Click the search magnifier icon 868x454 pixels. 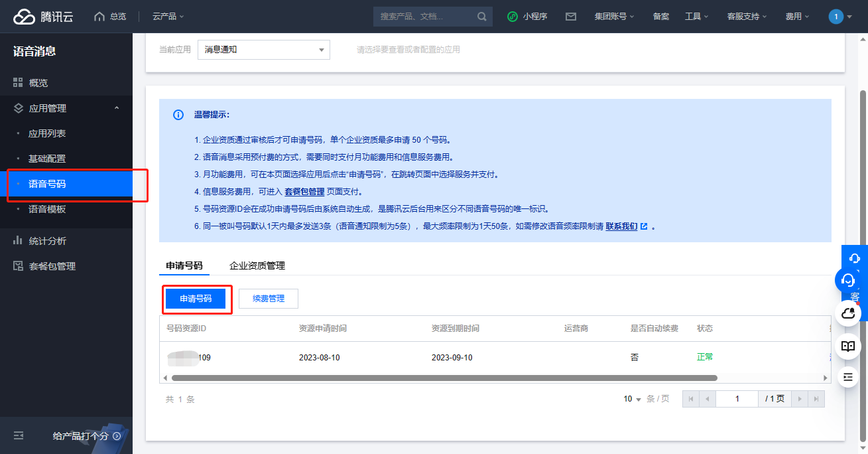click(x=482, y=17)
